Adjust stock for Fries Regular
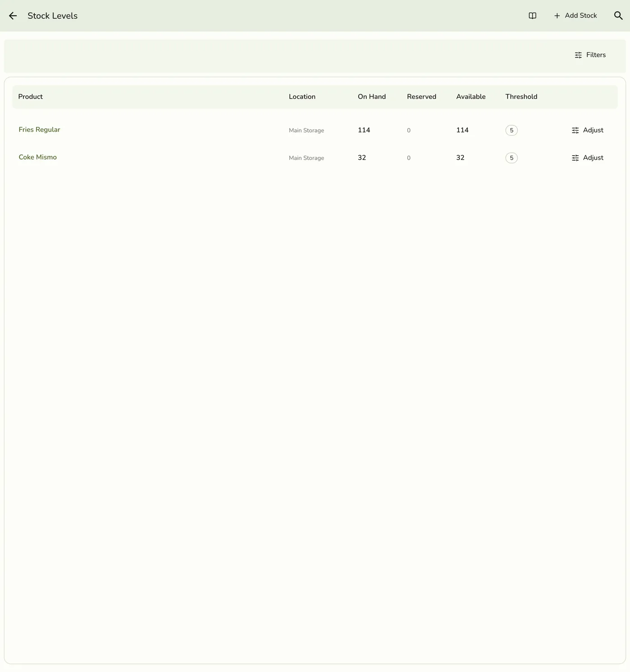 point(587,130)
